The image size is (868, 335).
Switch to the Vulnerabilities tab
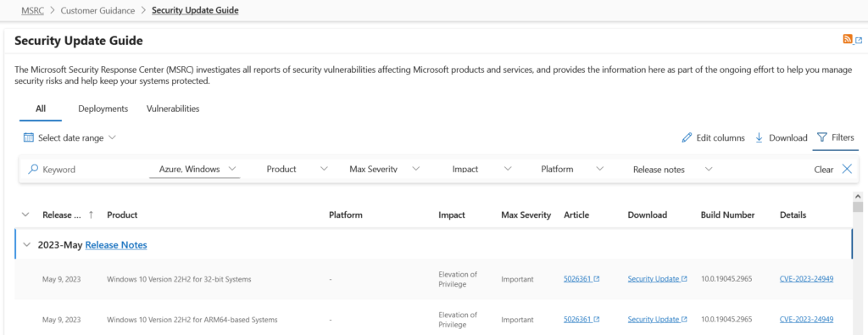click(173, 109)
